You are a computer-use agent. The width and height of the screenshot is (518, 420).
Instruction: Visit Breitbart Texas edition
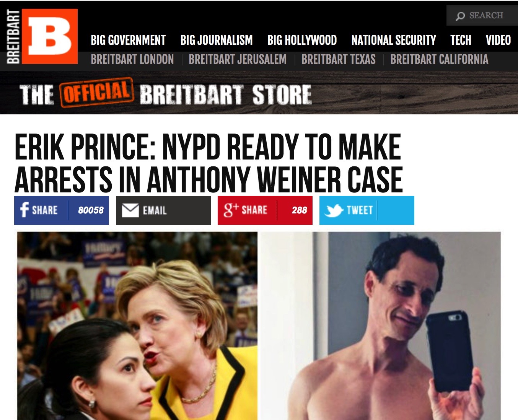[x=339, y=59]
